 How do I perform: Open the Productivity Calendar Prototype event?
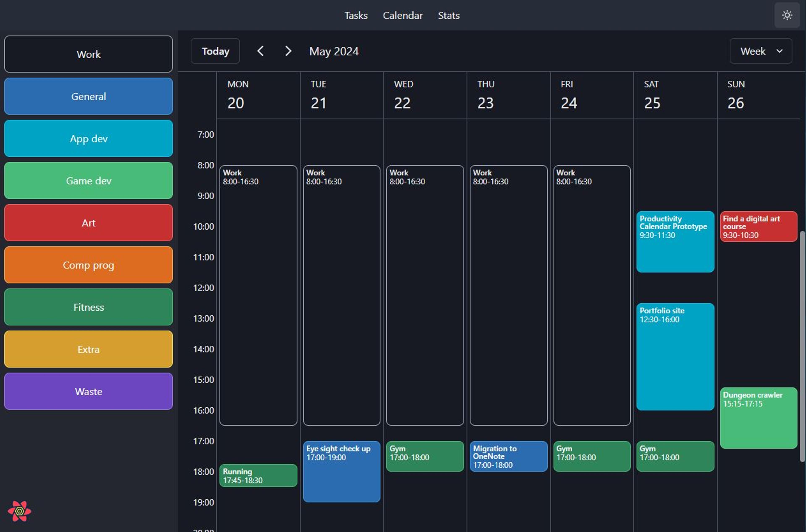coord(675,242)
